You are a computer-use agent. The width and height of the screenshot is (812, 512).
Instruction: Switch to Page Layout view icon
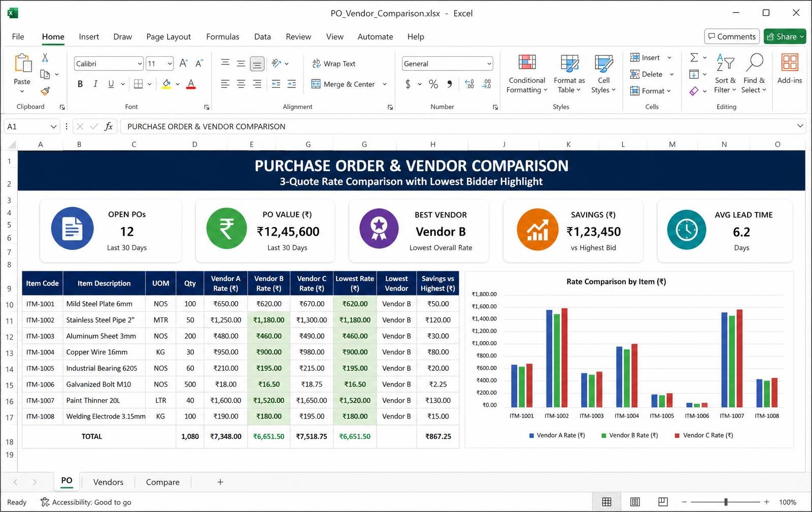[x=635, y=502]
